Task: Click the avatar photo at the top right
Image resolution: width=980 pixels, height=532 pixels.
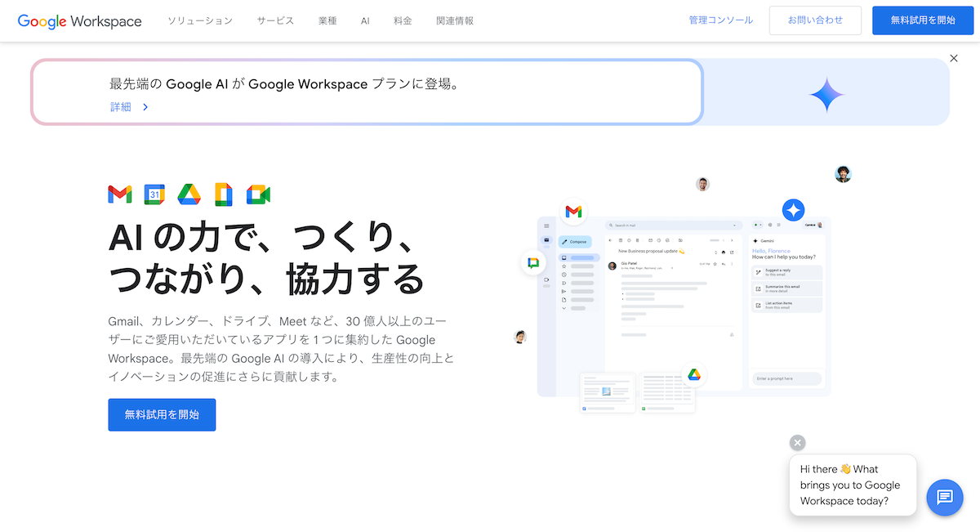Action: [843, 174]
